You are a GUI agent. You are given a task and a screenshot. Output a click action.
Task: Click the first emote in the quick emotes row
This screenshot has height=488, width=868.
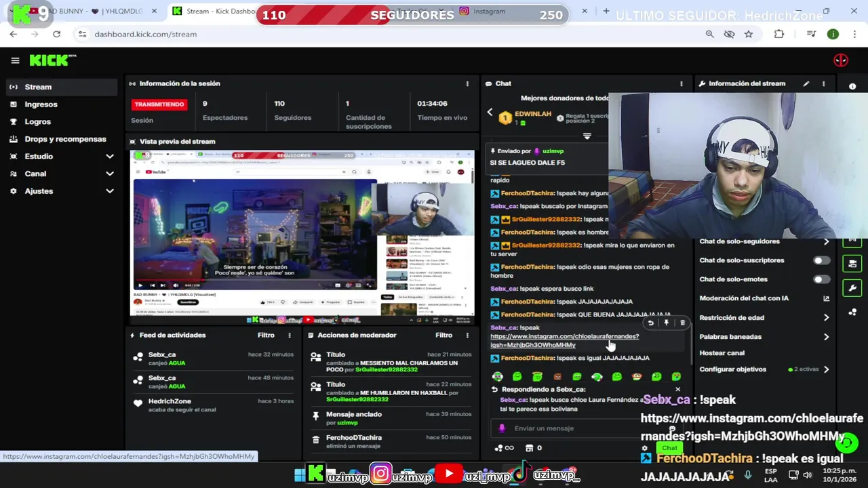[498, 376]
